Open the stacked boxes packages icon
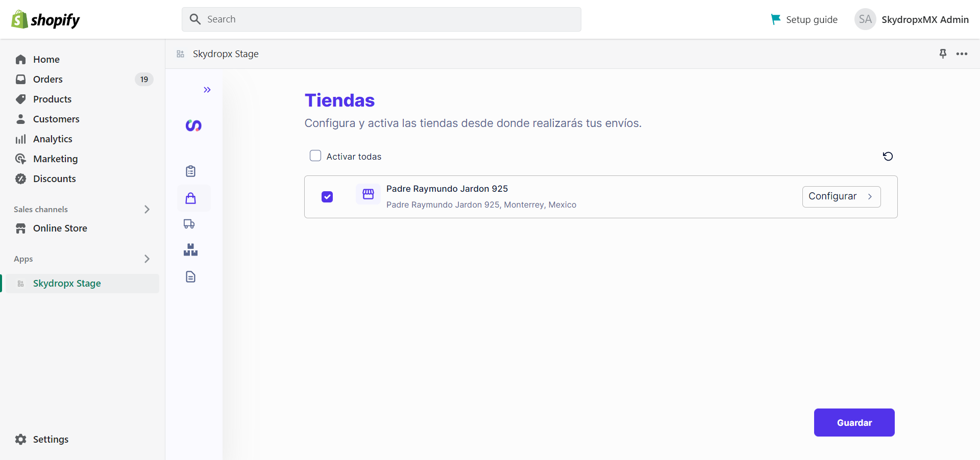 pyautogui.click(x=190, y=249)
